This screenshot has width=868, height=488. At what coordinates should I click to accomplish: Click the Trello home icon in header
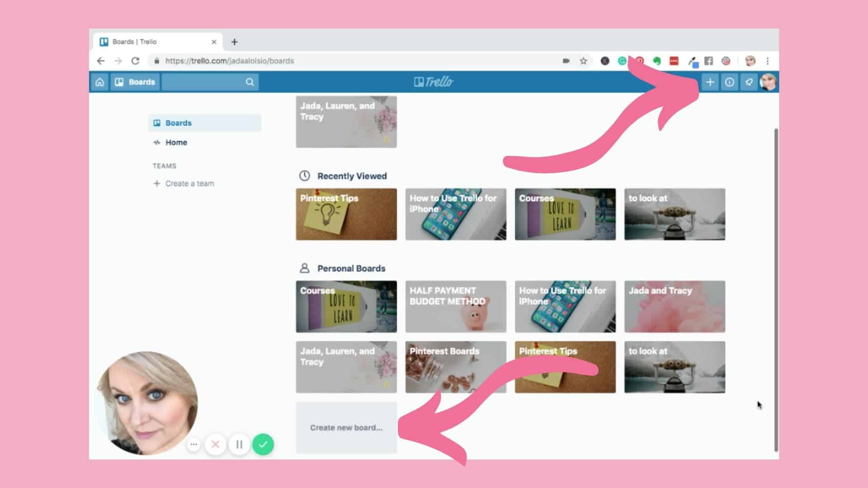click(99, 82)
